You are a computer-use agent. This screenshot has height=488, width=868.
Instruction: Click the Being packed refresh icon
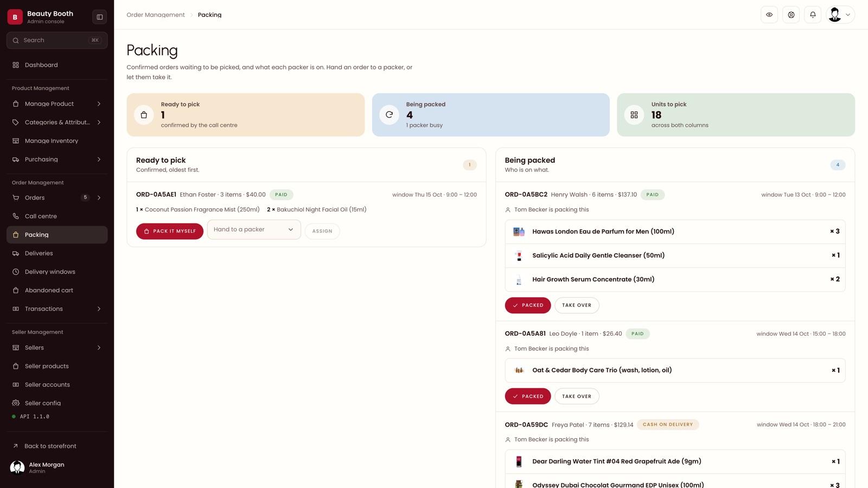point(389,115)
